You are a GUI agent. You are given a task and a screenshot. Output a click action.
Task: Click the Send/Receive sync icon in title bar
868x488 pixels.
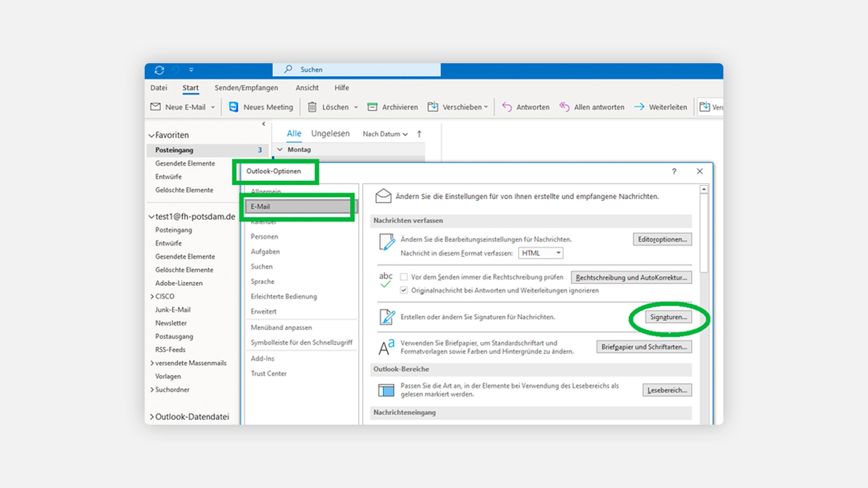click(x=159, y=70)
